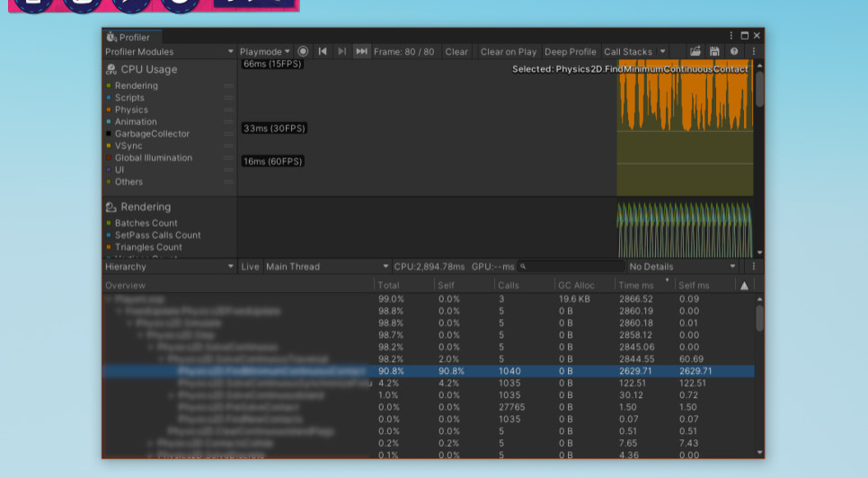Sort by the Time ms column
Screen dimensions: 868x478
644,286
